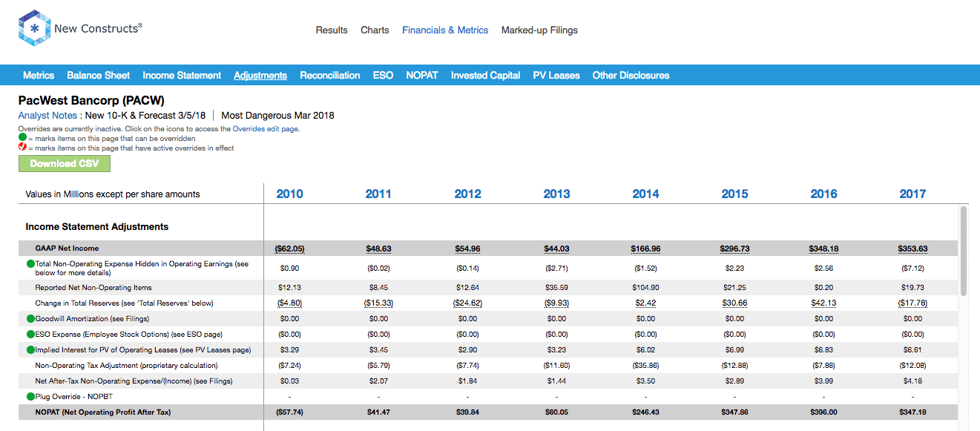Click 2013 Non-Operating Tax Adjustment ($11.60)
This screenshot has height=431, width=980.
point(556,365)
